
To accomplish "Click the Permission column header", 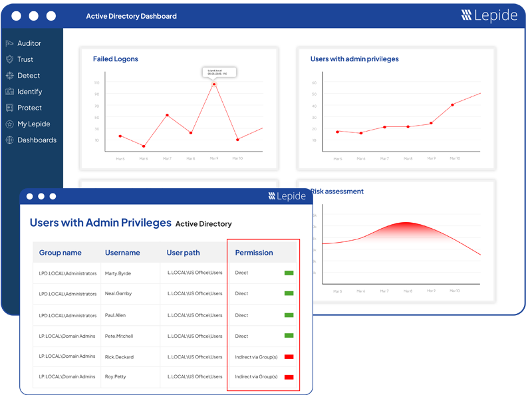I will 254,253.
